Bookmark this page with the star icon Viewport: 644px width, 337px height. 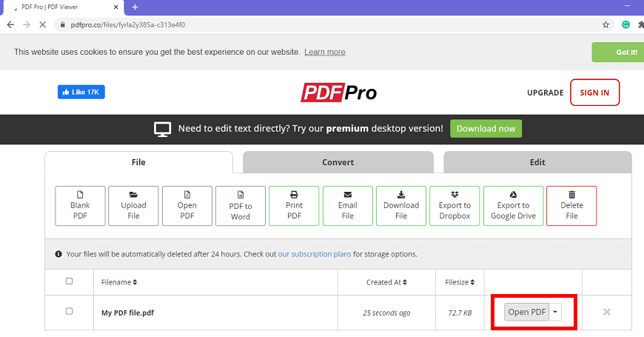click(606, 24)
